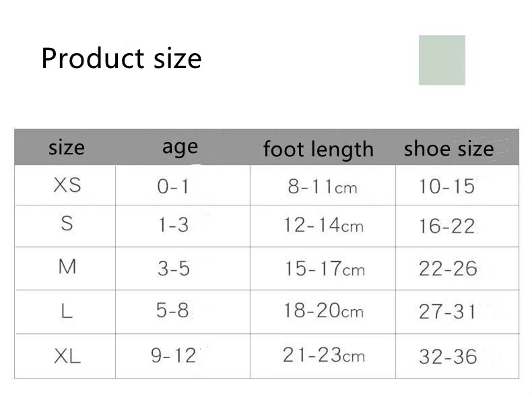Click the 10-15 shoe size cell
This screenshot has height=396, width=532.
457,185
